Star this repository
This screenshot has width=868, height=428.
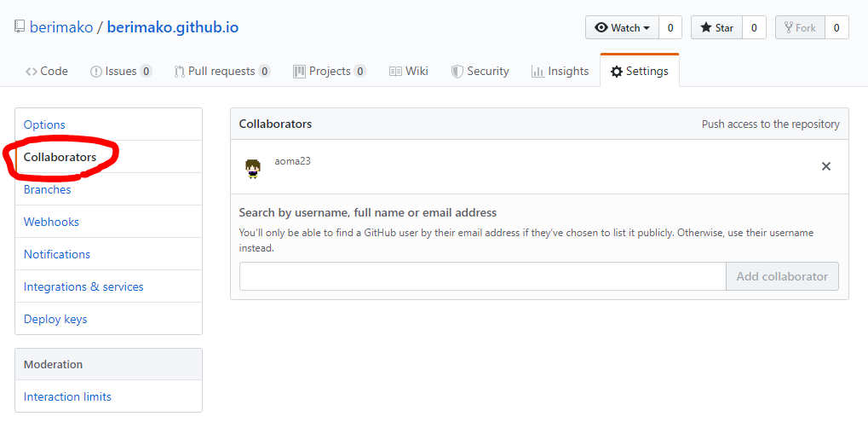point(717,28)
